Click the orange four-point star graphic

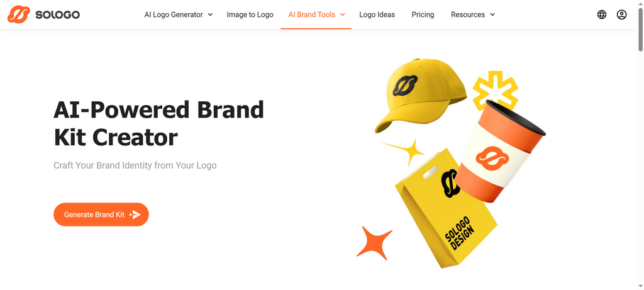374,243
